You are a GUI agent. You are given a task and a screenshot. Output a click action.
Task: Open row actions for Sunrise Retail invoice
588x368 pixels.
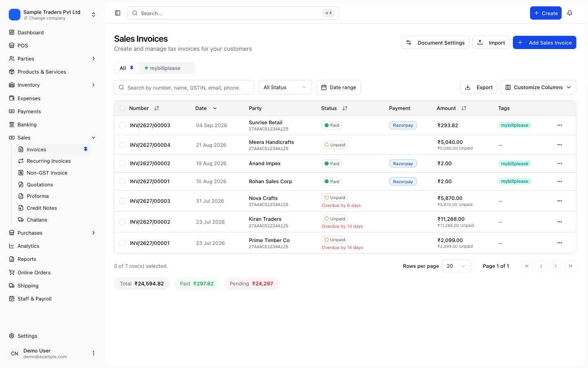pos(559,125)
